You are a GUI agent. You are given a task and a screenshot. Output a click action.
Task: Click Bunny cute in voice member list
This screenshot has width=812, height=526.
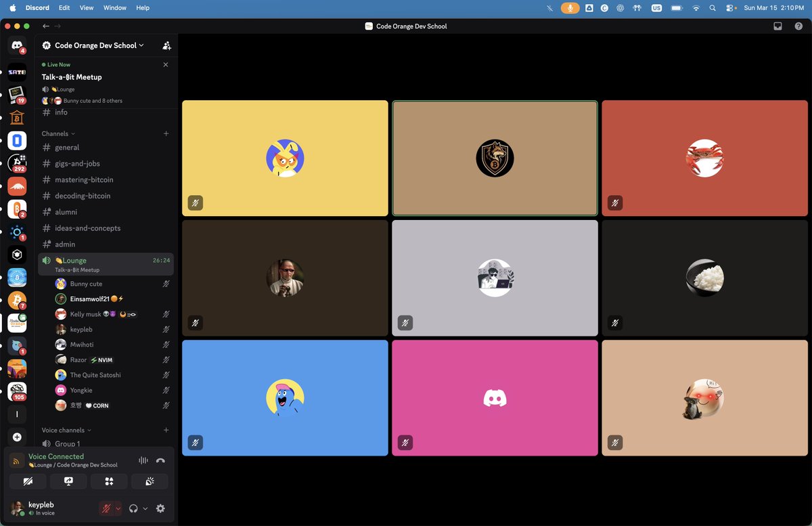pos(112,284)
